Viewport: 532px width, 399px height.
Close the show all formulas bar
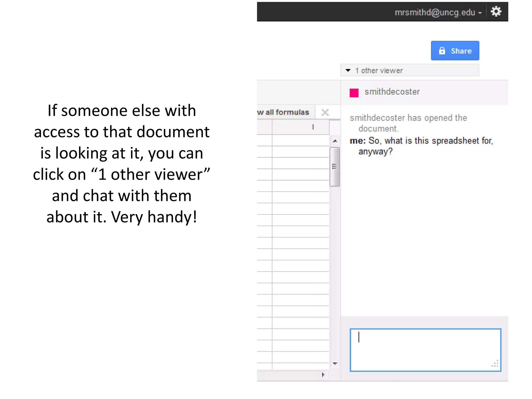pos(325,112)
